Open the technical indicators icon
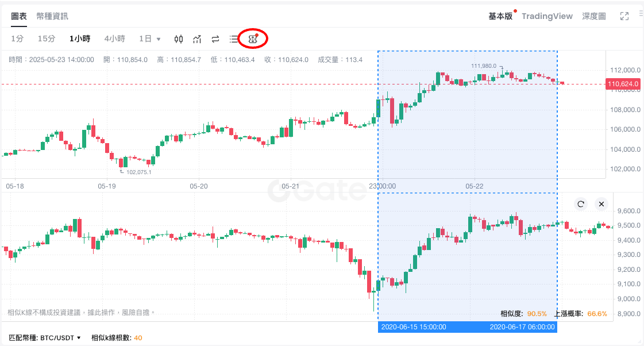644x346 pixels. pos(197,39)
